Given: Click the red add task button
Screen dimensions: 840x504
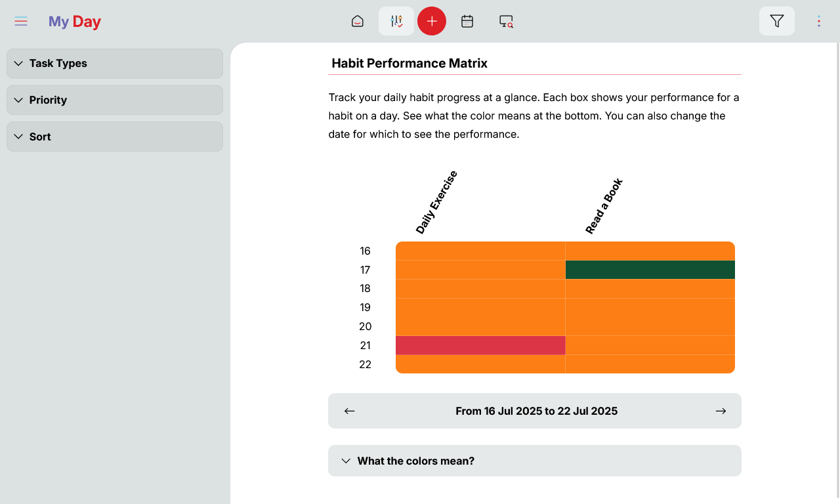Looking at the screenshot, I should coord(432,22).
